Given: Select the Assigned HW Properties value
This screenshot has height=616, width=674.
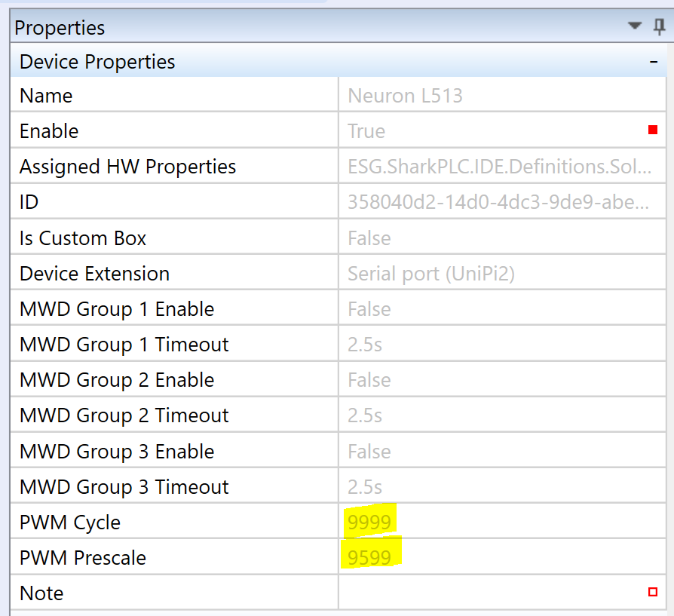Looking at the screenshot, I should click(x=498, y=167).
